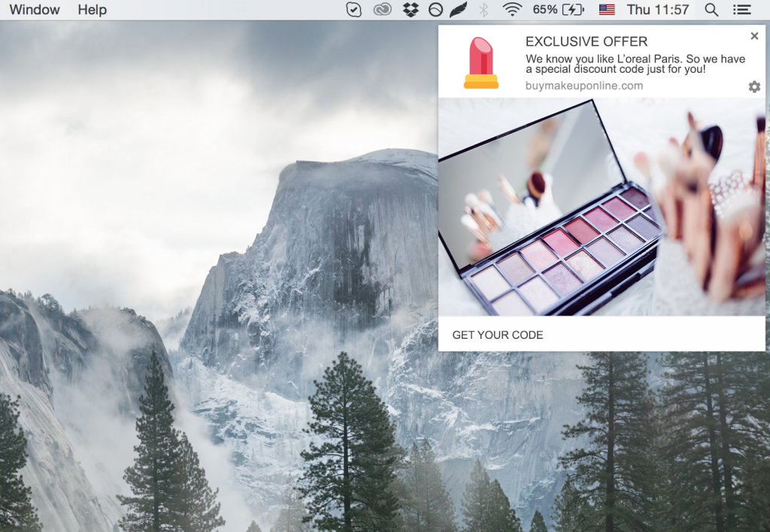
Task: Click the EXCLUSIVE OFFER notification title
Action: coord(587,42)
